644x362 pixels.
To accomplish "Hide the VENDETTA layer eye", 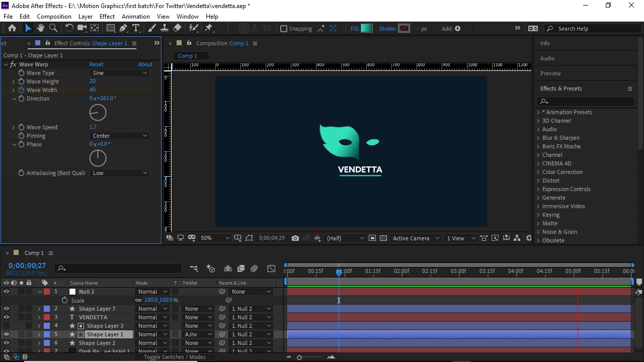I will 7,317.
